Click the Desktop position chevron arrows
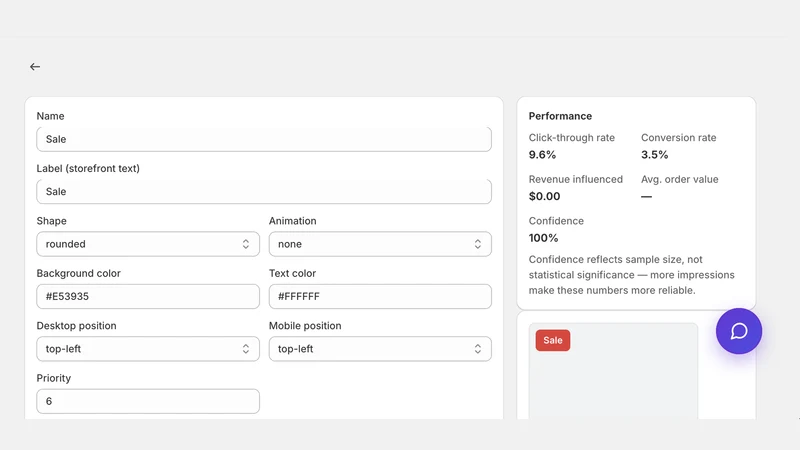 click(x=245, y=349)
